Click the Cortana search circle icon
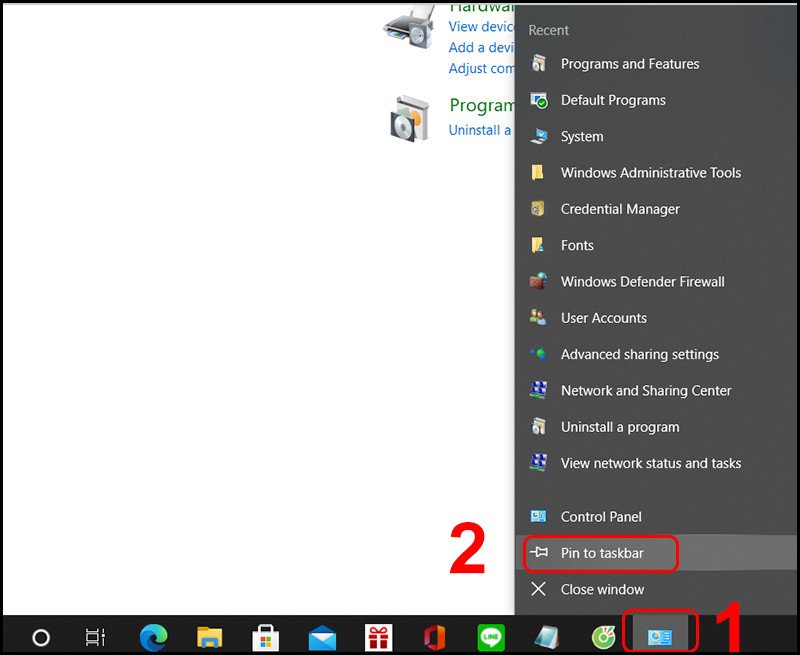The height and width of the screenshot is (655, 800). 40,636
